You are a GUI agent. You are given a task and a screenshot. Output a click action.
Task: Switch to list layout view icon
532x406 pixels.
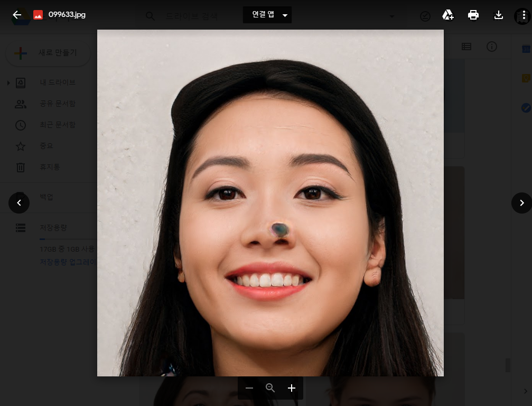click(466, 47)
